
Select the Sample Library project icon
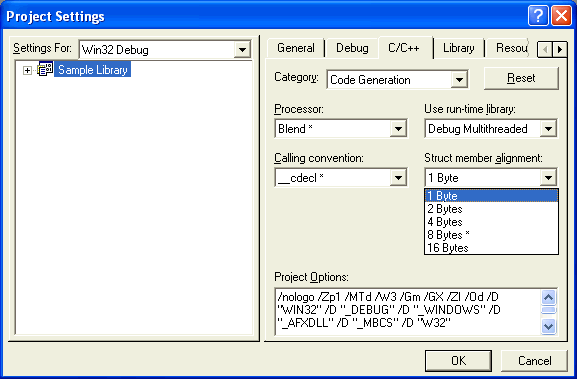click(x=45, y=69)
